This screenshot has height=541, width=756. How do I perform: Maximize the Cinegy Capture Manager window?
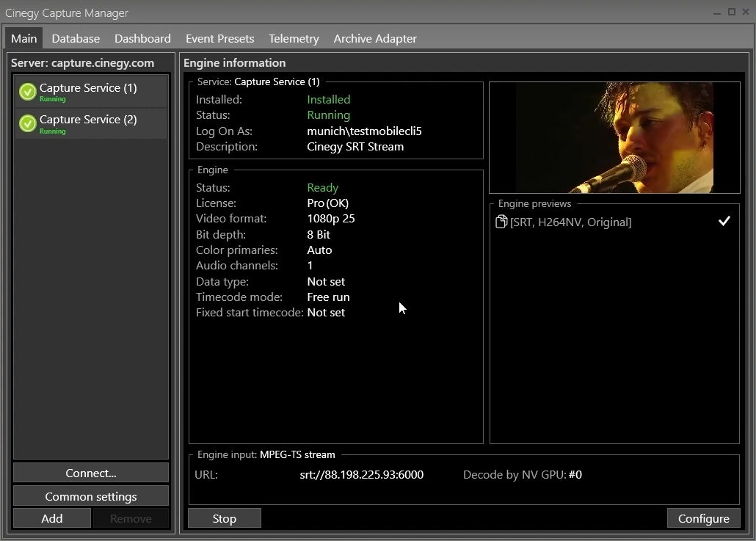732,12
